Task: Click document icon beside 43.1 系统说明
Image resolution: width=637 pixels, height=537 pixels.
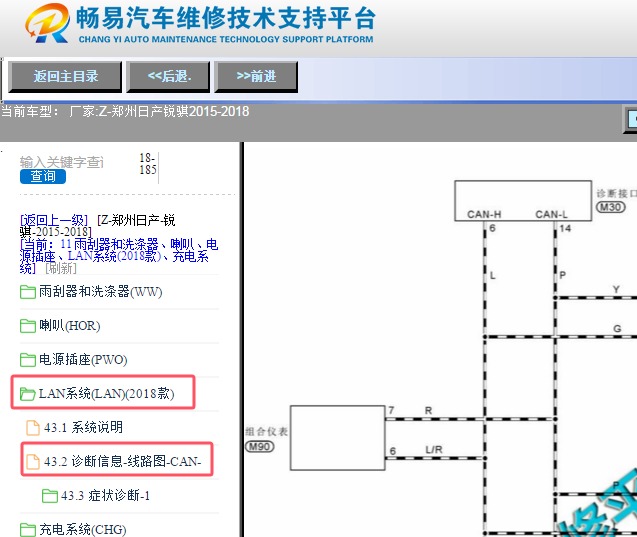Action: click(33, 428)
